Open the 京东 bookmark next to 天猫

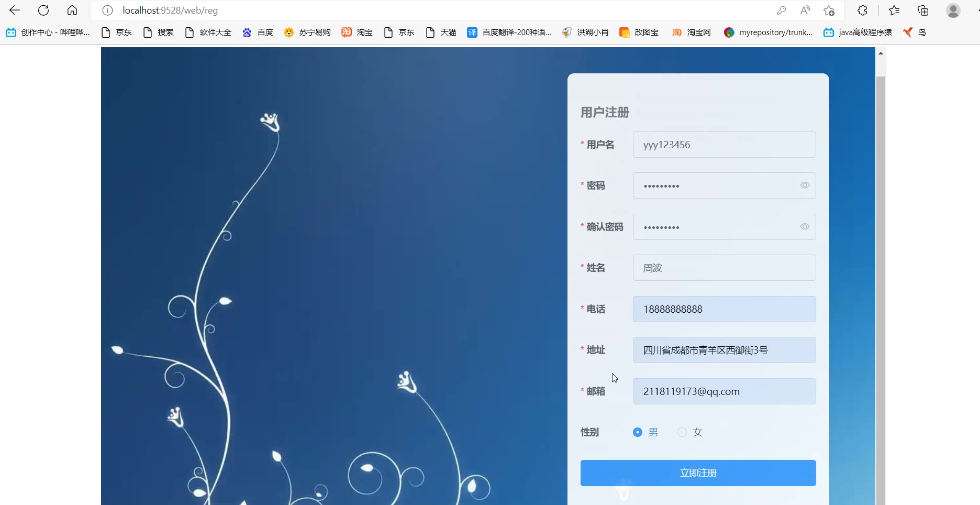coord(399,32)
